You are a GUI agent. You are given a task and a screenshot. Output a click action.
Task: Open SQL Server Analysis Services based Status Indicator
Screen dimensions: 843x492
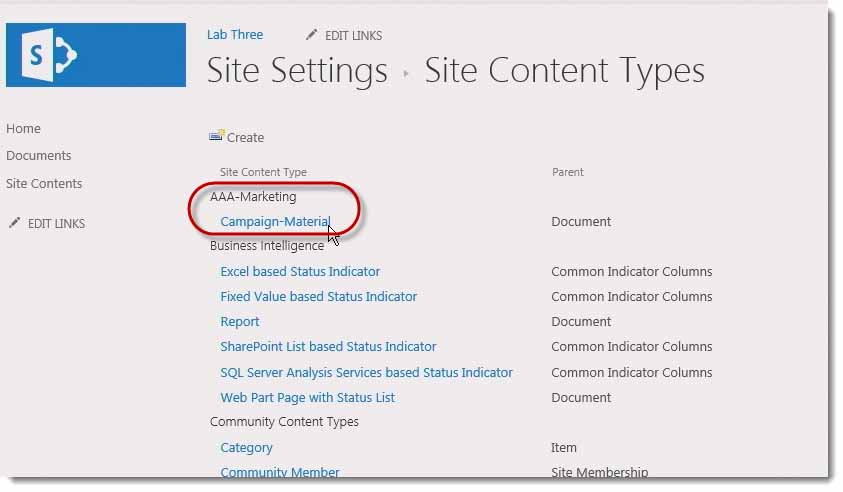coord(366,373)
